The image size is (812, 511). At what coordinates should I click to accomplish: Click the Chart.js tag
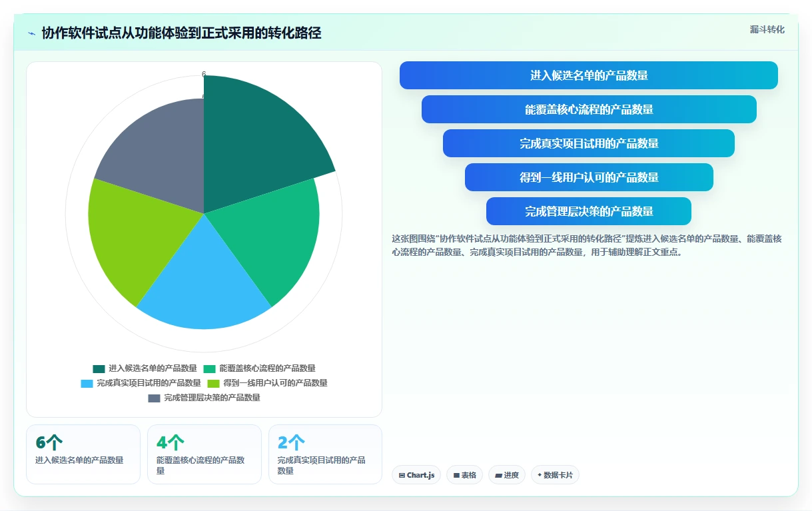[x=416, y=475]
